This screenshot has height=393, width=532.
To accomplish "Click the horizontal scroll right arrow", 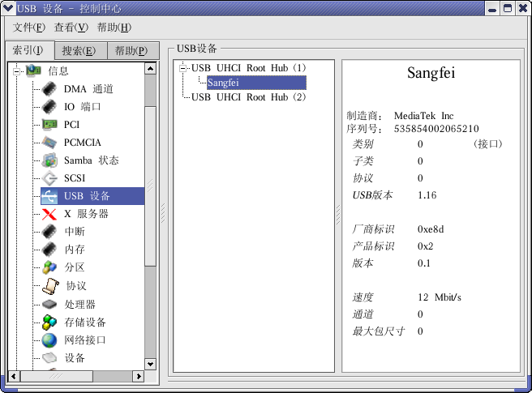I will tap(139, 376).
